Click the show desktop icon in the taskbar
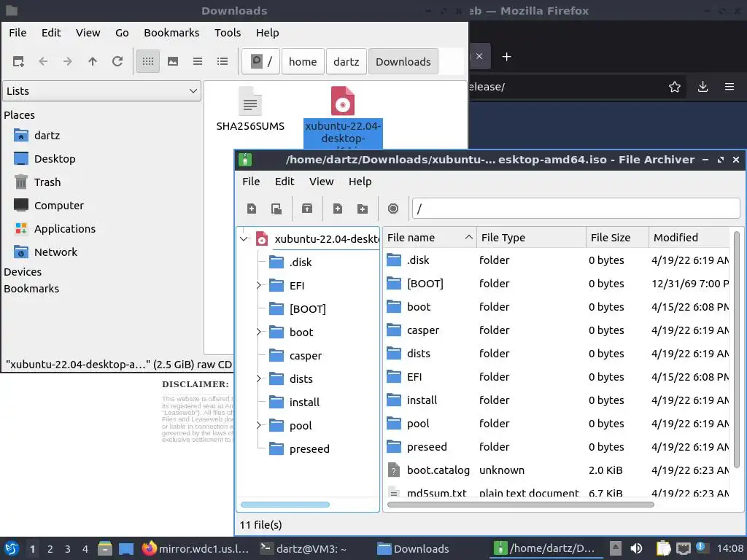747x560 pixels. [x=126, y=548]
